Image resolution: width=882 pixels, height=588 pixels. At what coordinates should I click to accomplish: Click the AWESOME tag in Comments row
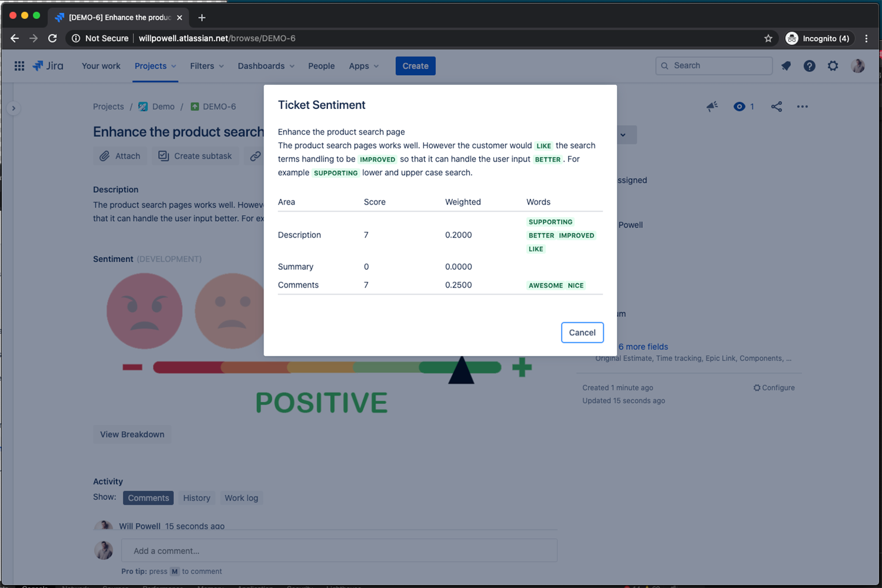click(x=546, y=285)
